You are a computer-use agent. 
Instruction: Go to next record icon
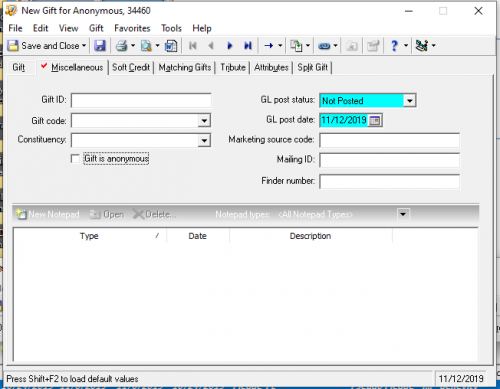[x=230, y=46]
